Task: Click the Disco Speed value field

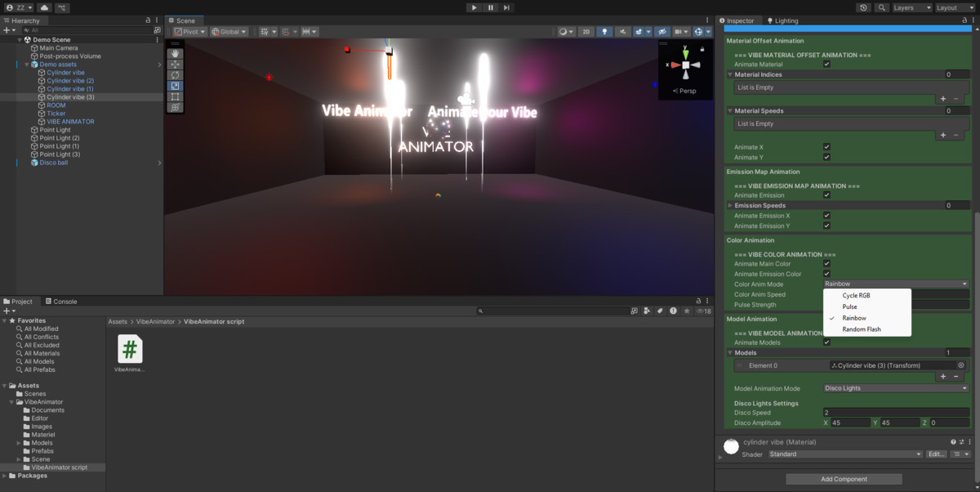Action: tap(894, 413)
